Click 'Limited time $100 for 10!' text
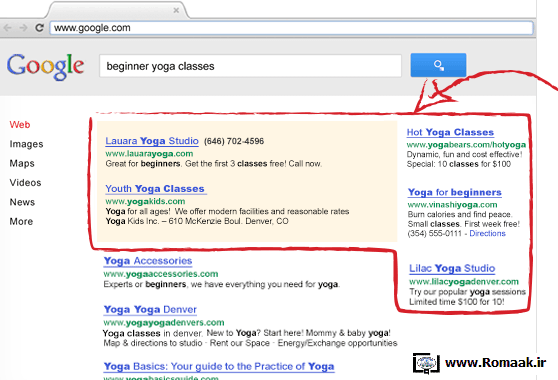 [457, 302]
